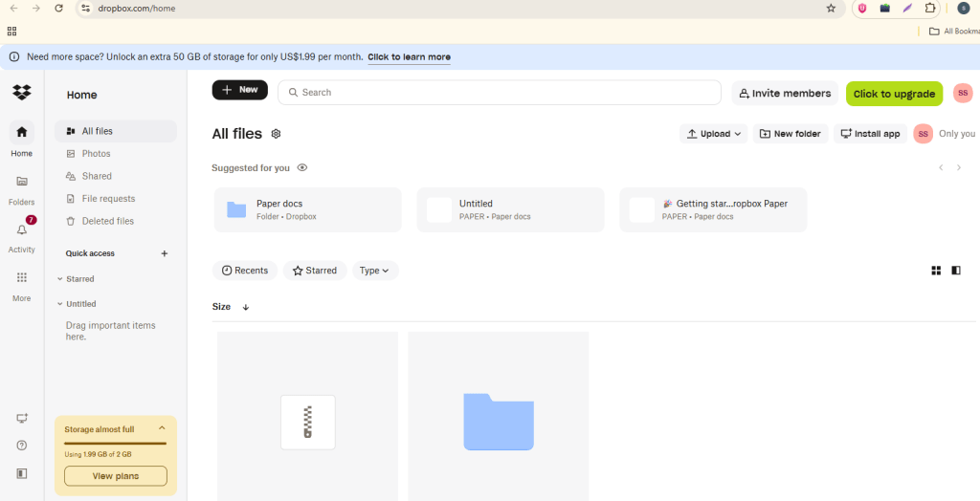Open Deleted files in the sidebar
This screenshot has height=501, width=980.
pyautogui.click(x=116, y=221)
